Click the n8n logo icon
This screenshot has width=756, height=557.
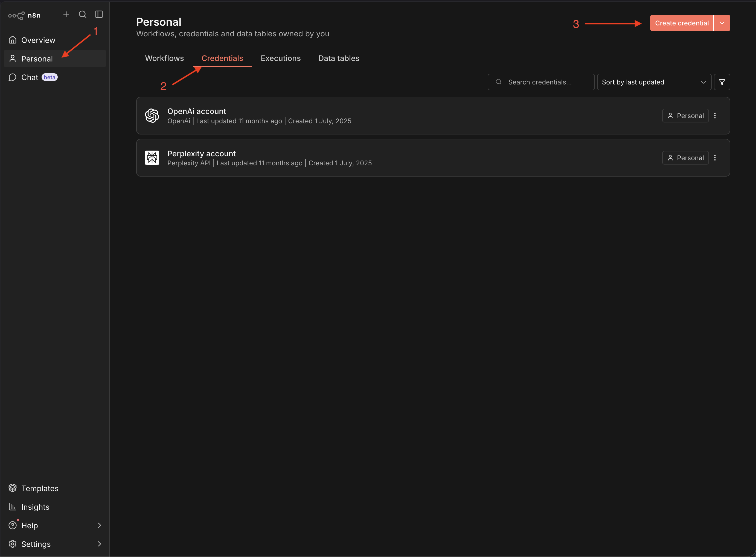(x=16, y=16)
